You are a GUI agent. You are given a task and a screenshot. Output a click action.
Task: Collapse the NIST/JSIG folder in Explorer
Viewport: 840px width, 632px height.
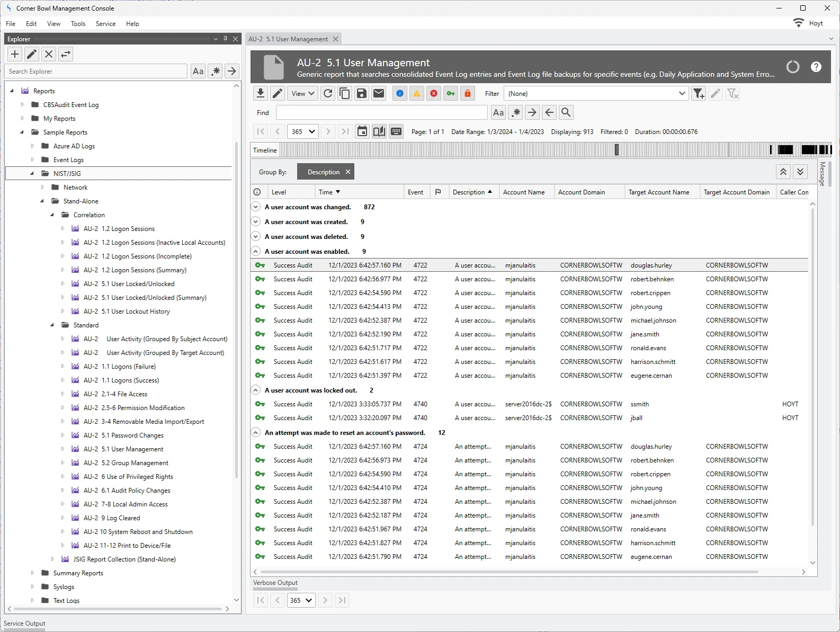pos(32,173)
